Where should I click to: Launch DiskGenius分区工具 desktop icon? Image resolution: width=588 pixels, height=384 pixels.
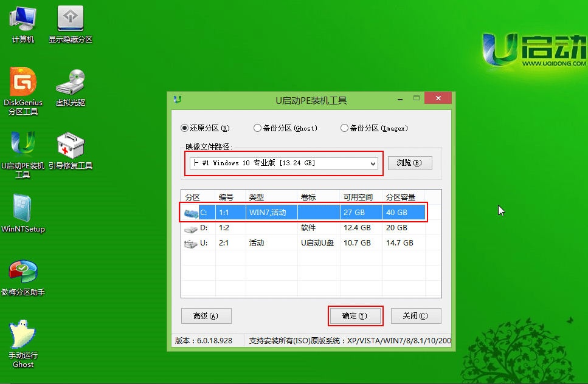click(23, 91)
